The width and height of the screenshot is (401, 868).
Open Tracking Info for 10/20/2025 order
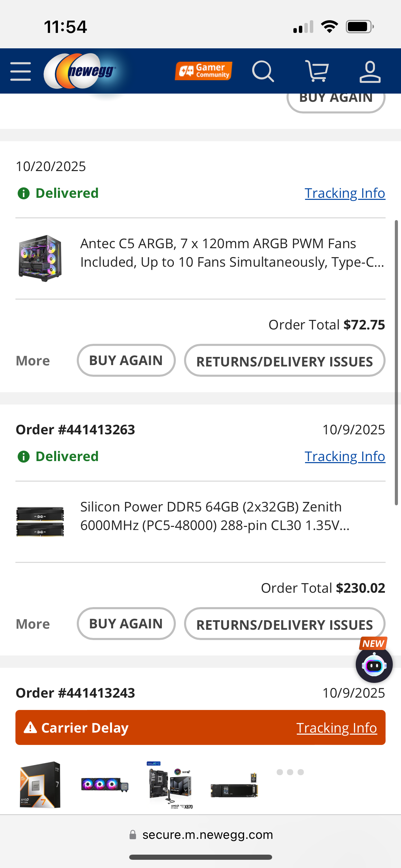tap(345, 193)
